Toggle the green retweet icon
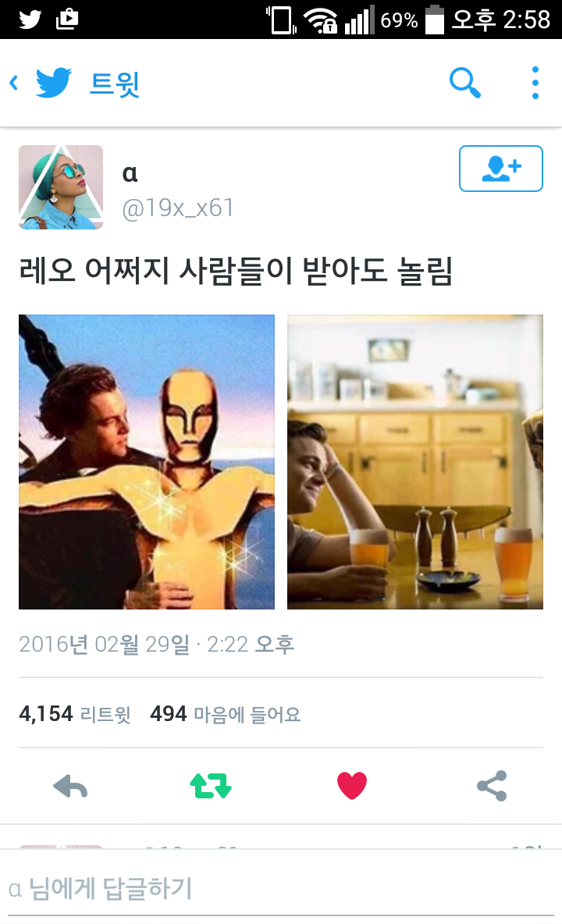Viewport: 562px width, 924px height. (211, 786)
